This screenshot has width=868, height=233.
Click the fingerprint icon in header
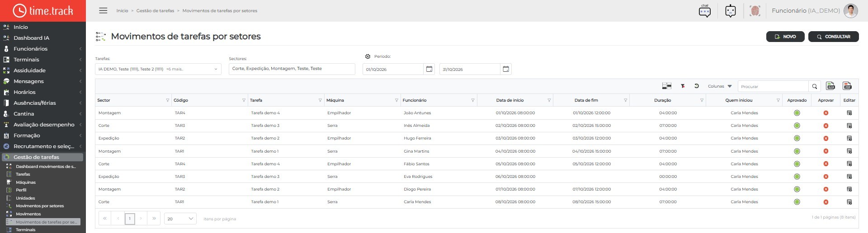pyautogui.click(x=755, y=11)
